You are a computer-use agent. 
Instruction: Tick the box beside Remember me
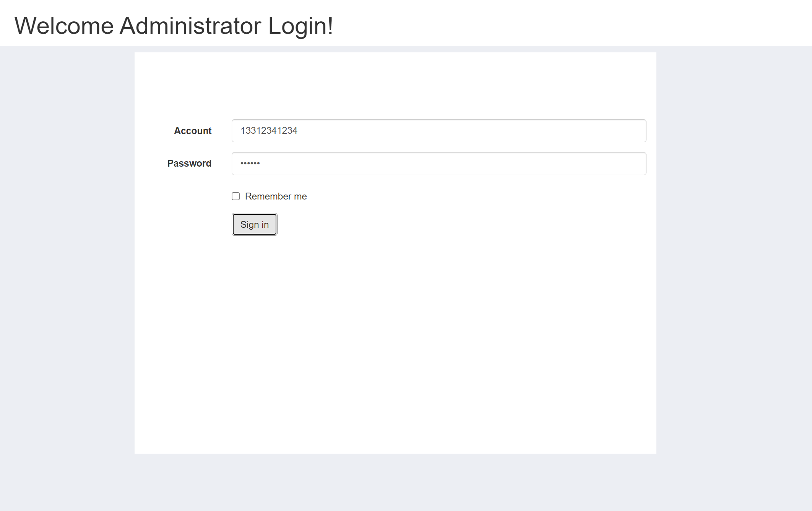coord(235,196)
